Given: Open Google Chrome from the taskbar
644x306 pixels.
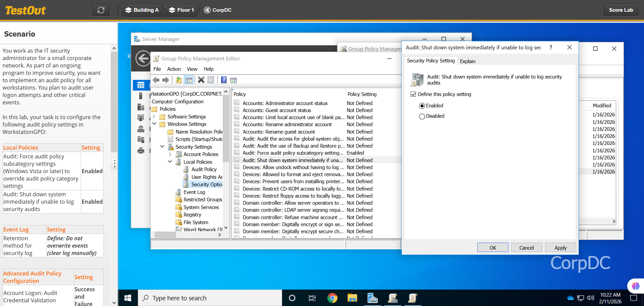Looking at the screenshot, I should point(332,298).
